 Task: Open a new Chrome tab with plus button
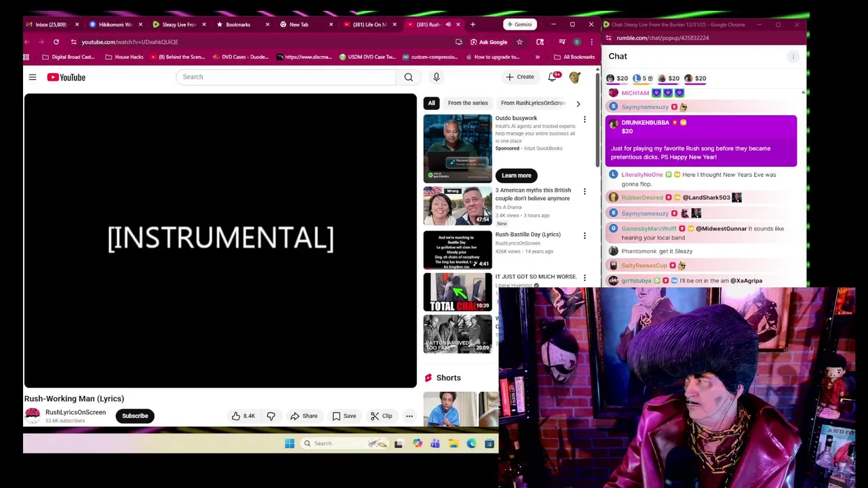(473, 24)
